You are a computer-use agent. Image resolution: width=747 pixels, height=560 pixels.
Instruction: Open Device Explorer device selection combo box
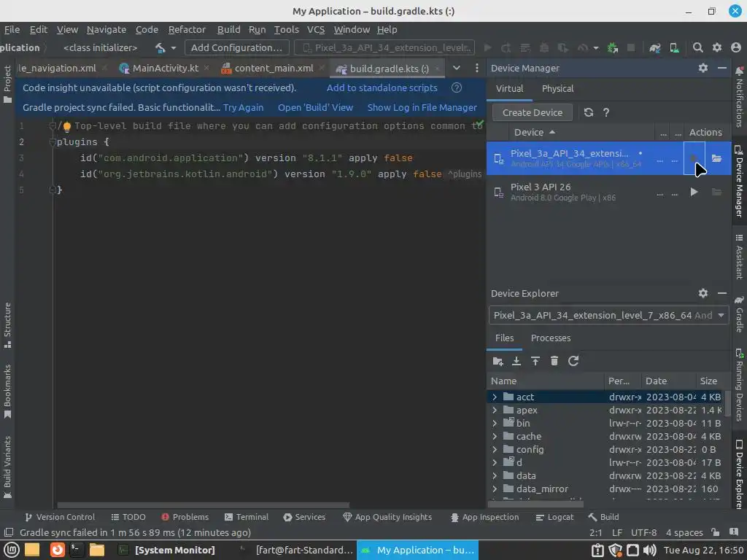608,315
